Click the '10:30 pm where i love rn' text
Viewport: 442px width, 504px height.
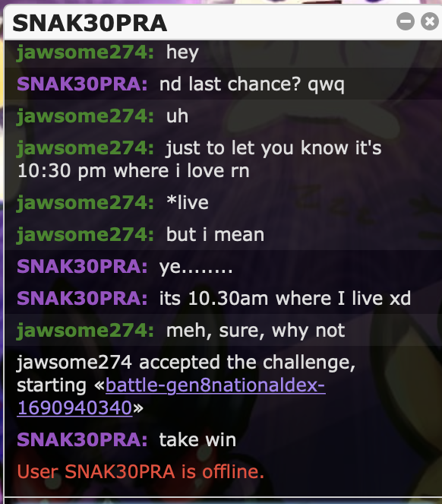click(134, 171)
